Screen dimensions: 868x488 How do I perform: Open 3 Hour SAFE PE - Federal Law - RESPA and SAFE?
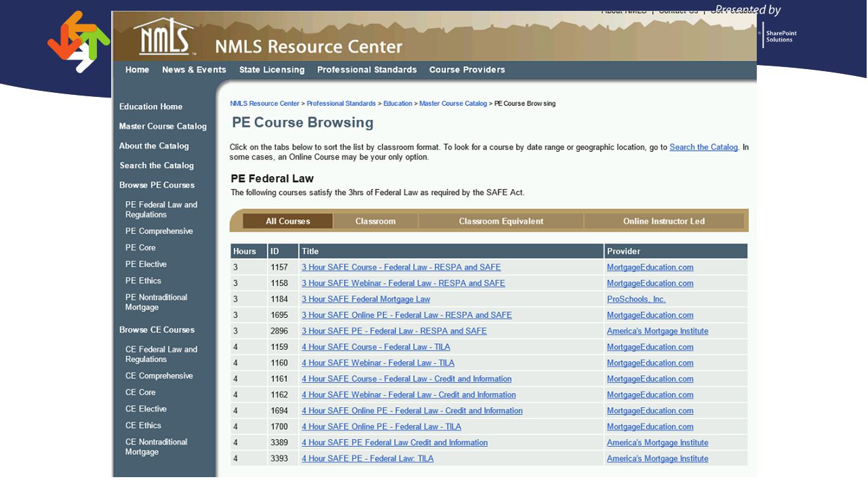(x=394, y=331)
